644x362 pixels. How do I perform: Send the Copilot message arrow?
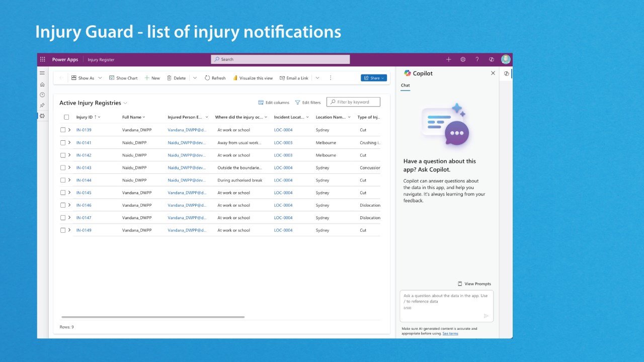[486, 316]
